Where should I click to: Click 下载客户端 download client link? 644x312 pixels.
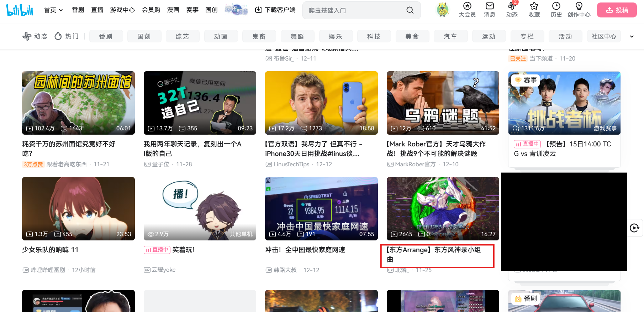[275, 10]
